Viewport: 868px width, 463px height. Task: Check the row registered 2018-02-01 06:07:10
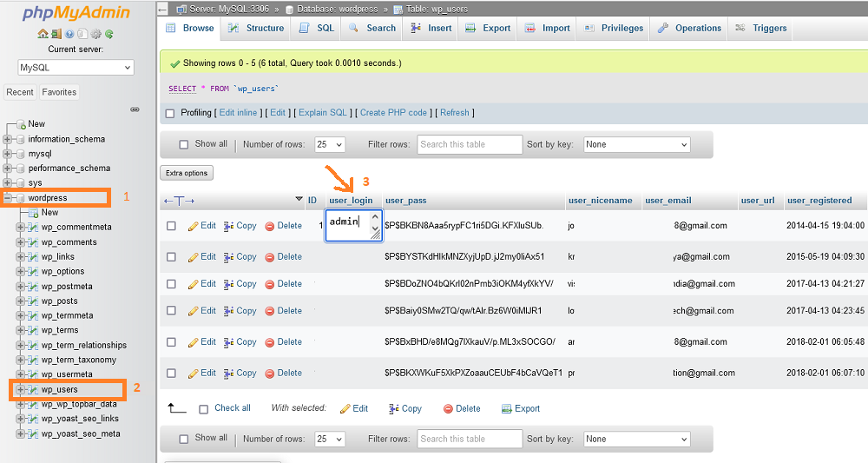pos(172,374)
